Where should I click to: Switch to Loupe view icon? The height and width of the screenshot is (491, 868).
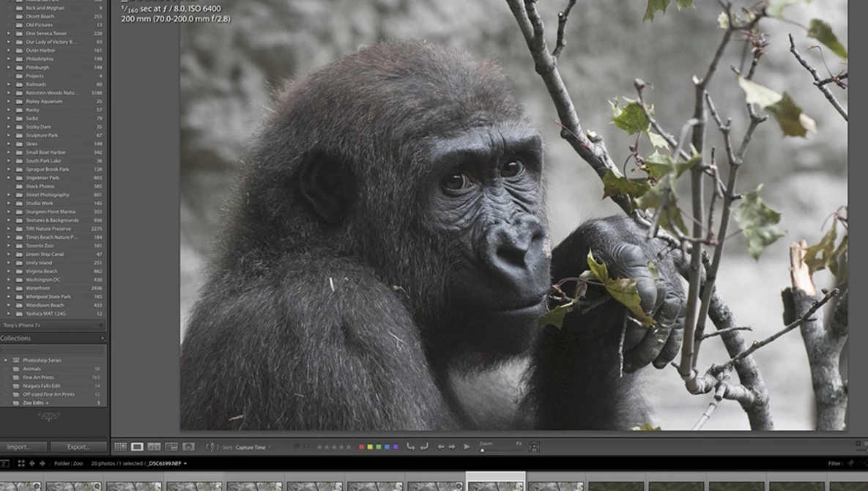137,447
